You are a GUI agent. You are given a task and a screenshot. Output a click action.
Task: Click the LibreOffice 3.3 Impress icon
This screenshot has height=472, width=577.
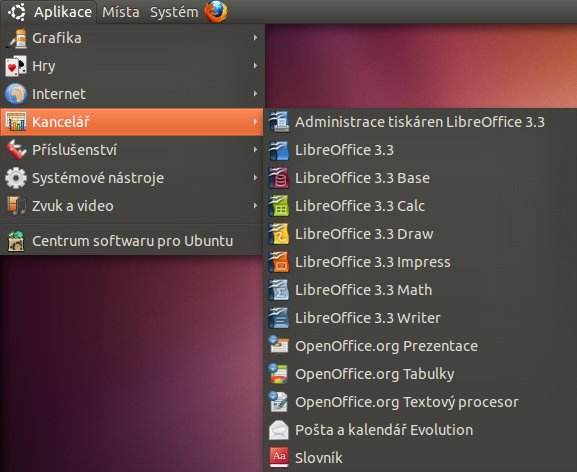[x=279, y=262]
